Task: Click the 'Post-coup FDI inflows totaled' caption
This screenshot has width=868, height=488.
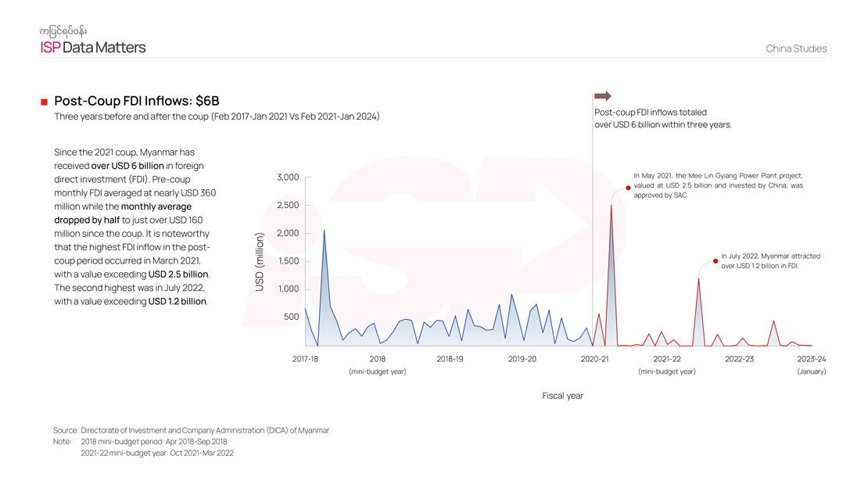Action: tap(655, 113)
